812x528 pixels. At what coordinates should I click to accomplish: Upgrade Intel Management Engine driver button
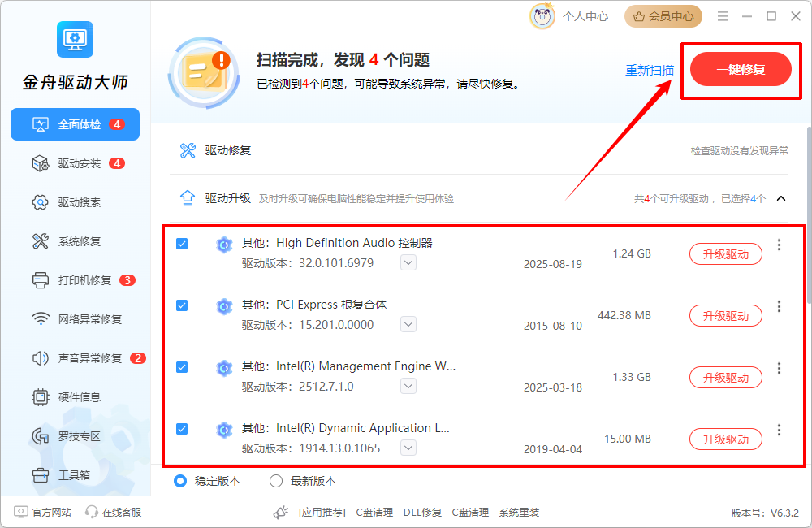(x=725, y=377)
